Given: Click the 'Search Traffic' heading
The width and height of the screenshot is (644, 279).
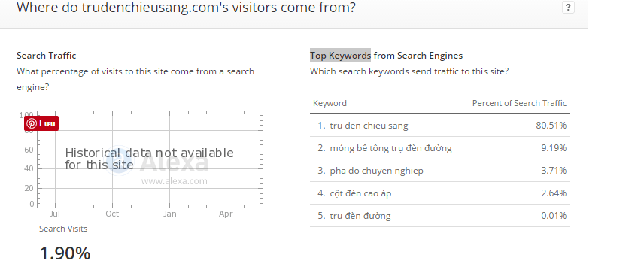Looking at the screenshot, I should click(x=47, y=56).
